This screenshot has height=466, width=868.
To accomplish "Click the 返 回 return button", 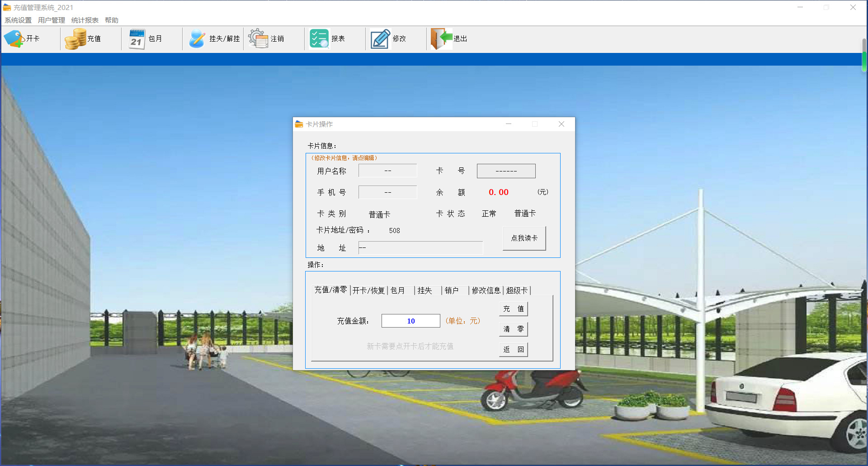I will point(514,349).
